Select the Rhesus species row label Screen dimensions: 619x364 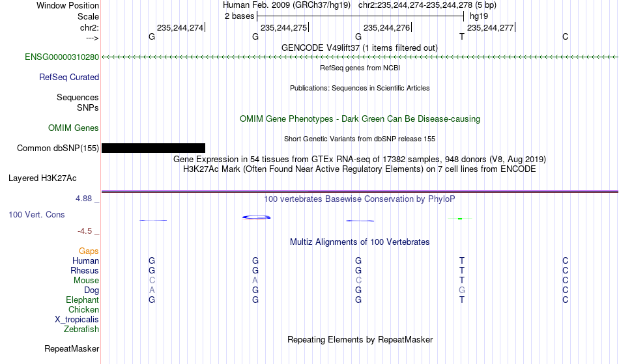pyautogui.click(x=85, y=270)
